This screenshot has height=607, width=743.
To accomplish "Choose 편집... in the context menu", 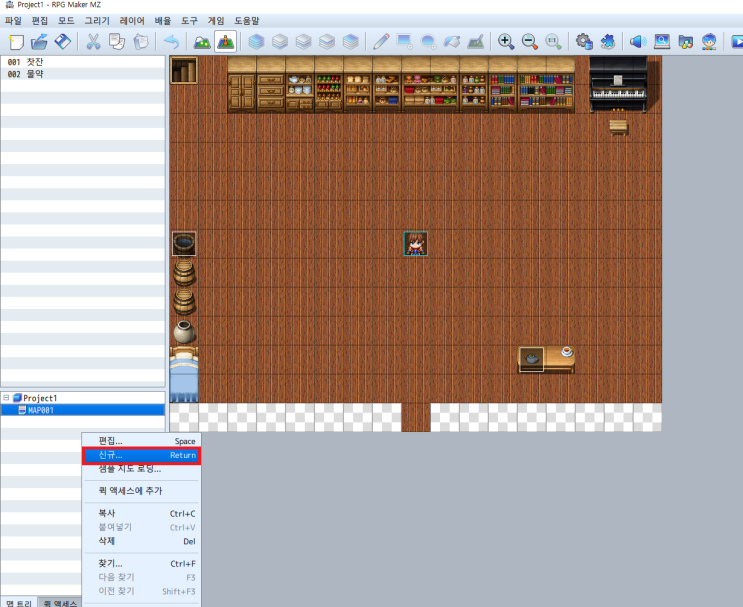I will (141, 441).
